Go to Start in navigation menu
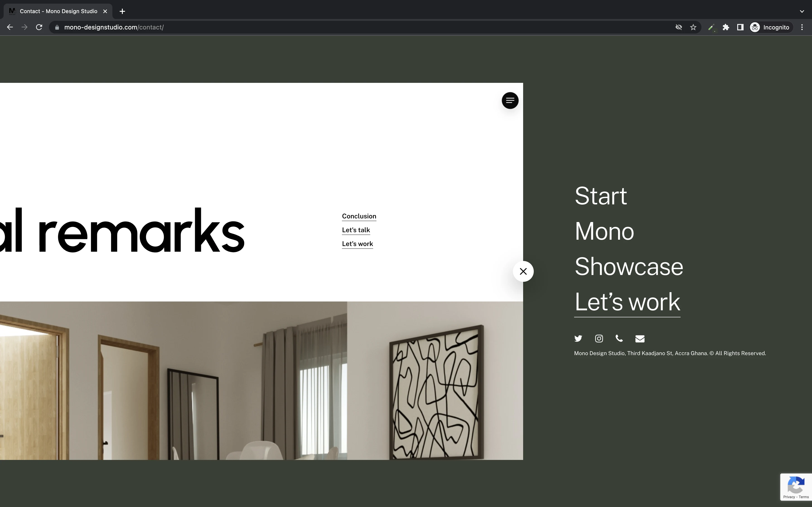This screenshot has width=812, height=507. [x=600, y=196]
